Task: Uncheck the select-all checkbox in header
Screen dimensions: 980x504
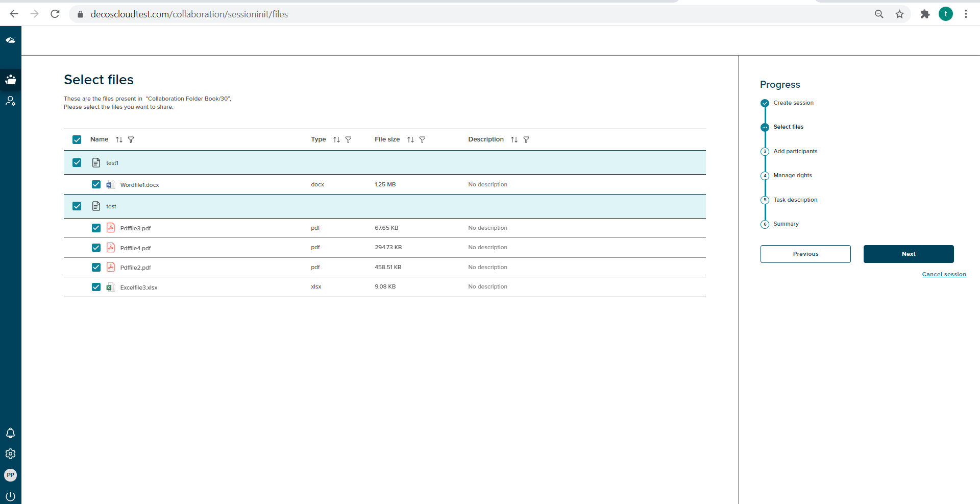Action: [77, 140]
